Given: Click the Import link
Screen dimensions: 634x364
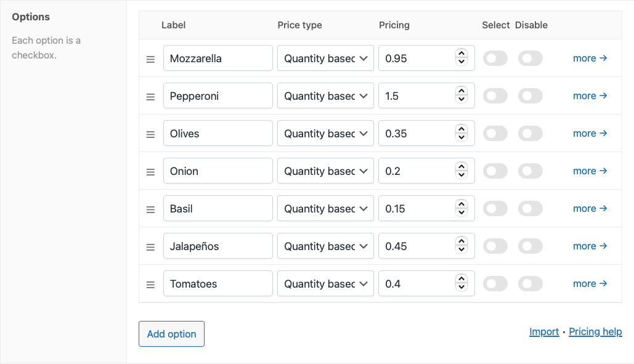Looking at the screenshot, I should pyautogui.click(x=543, y=332).
